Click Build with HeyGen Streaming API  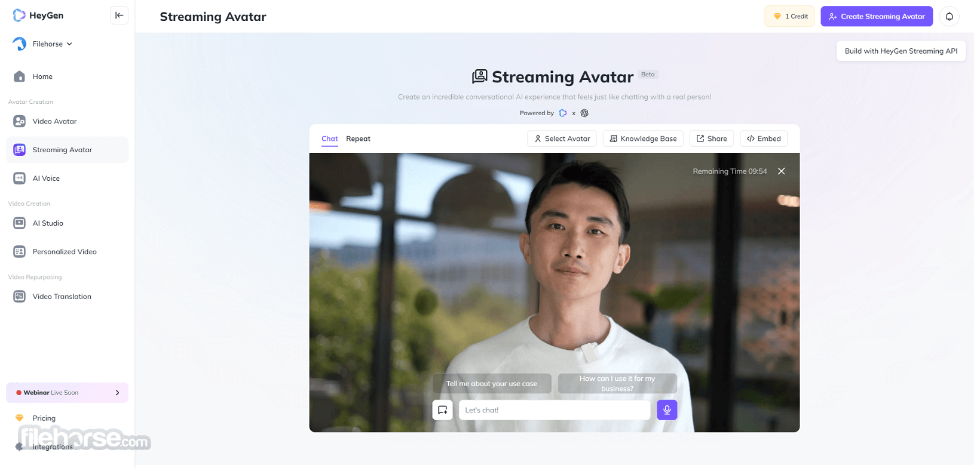(901, 51)
